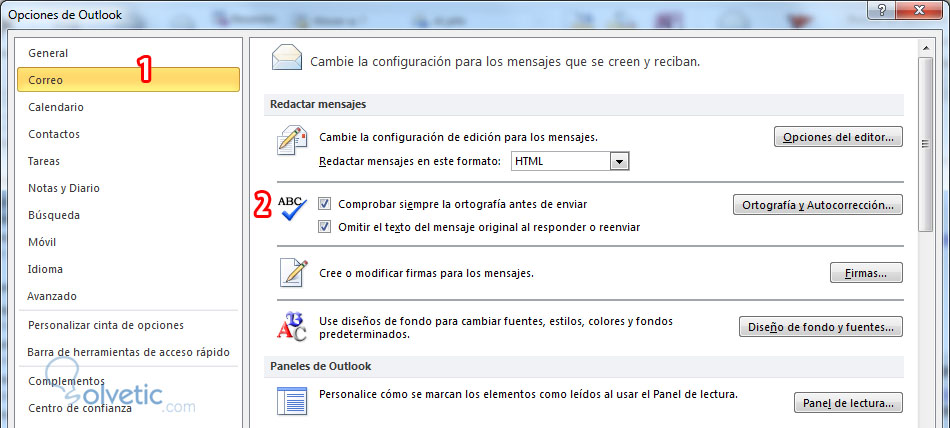Click the Firmas button
This screenshot has width=950, height=428.
click(x=866, y=272)
